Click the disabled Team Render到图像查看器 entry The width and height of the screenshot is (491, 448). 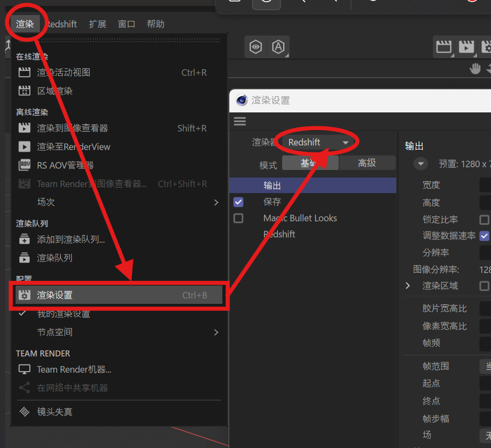(119, 184)
